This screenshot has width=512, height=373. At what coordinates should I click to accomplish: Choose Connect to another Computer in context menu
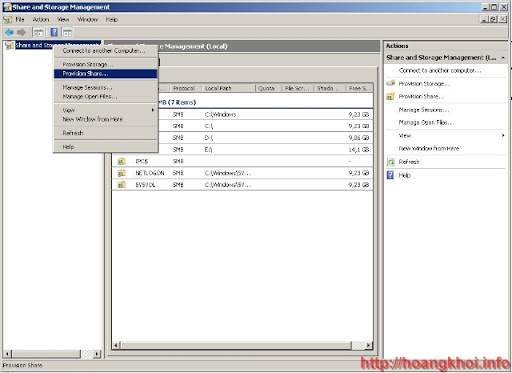[105, 51]
